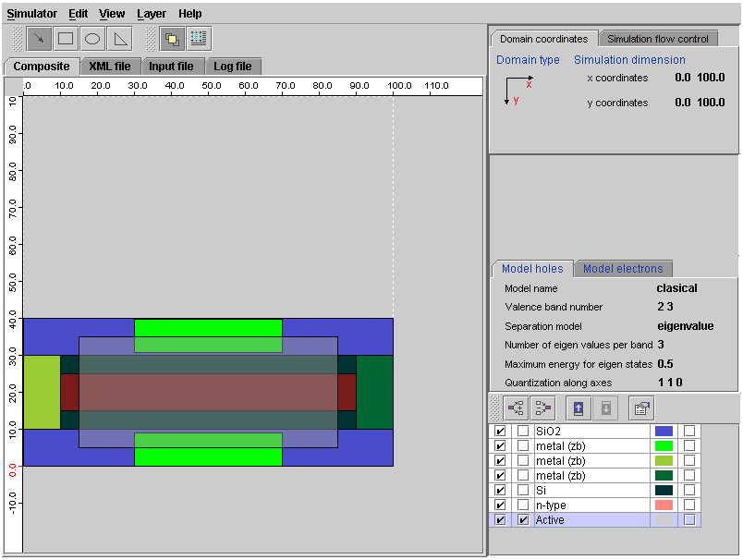
Task: Open the Model electrons tab
Action: point(623,269)
